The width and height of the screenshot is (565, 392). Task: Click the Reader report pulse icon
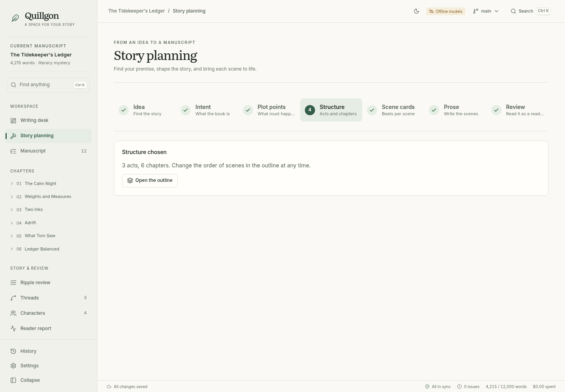[13, 328]
